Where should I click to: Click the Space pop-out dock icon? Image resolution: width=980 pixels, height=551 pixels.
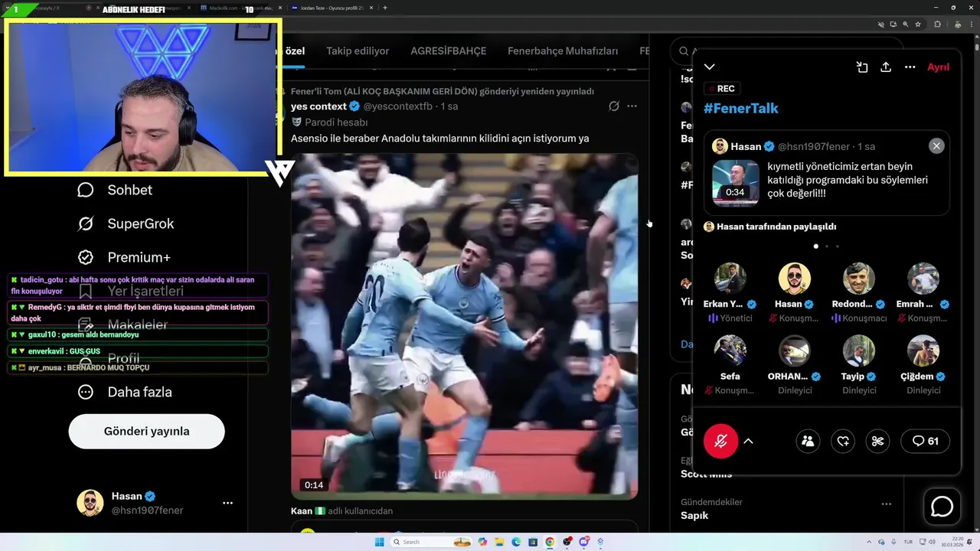click(862, 67)
